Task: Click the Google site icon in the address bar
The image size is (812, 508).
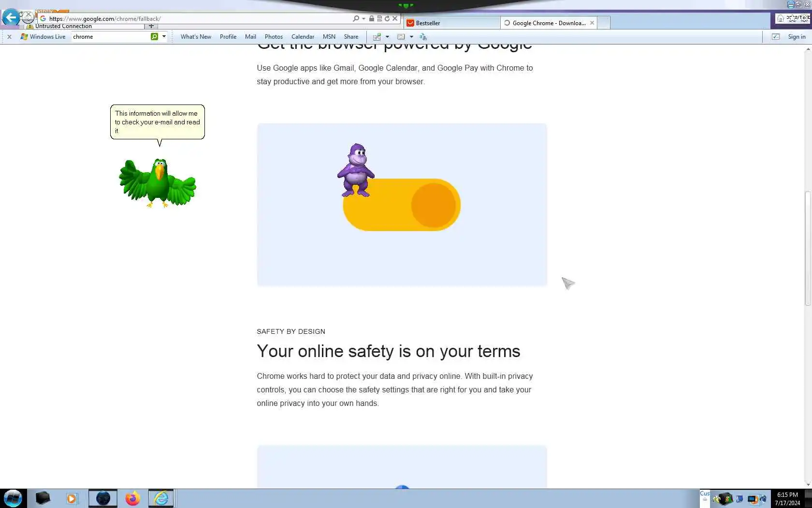Action: tap(43, 18)
